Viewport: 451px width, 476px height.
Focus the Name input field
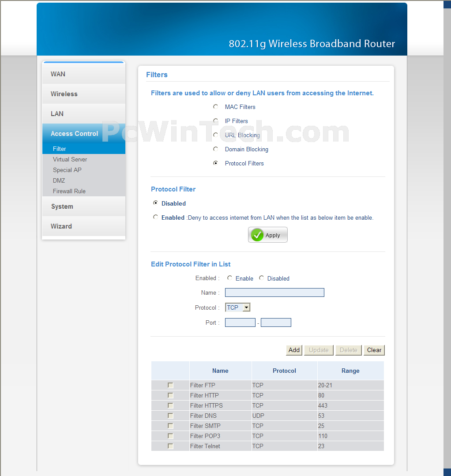274,292
